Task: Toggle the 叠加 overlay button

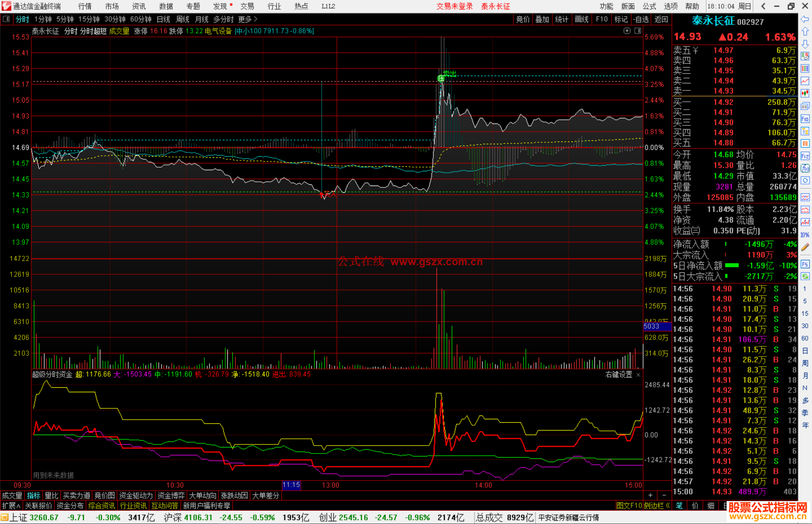Action: (x=542, y=19)
